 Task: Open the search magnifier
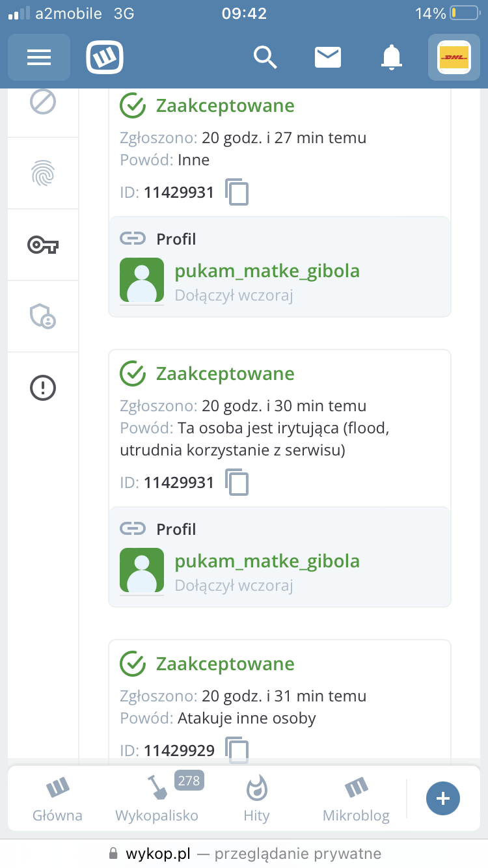pyautogui.click(x=265, y=57)
